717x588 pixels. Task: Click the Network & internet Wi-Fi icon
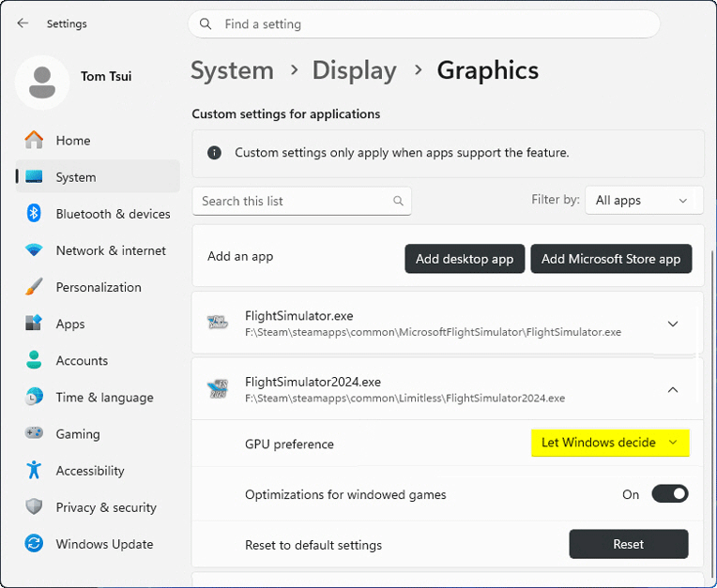tap(35, 250)
